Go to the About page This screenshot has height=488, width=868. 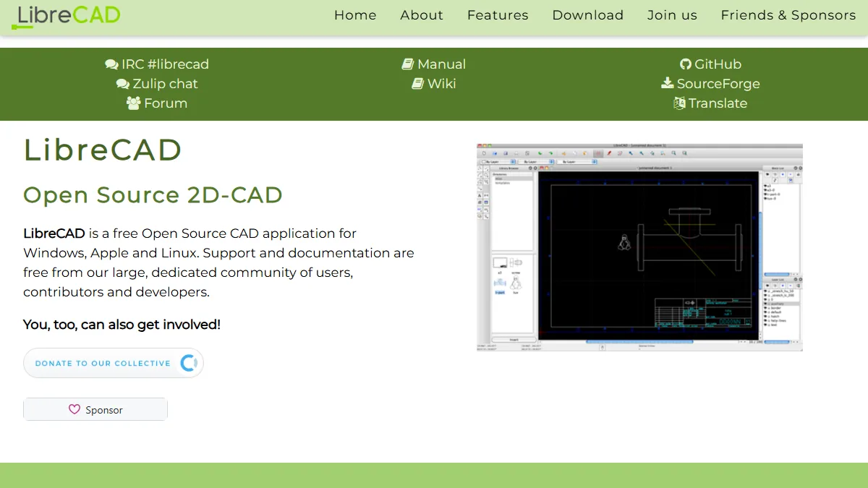(422, 15)
